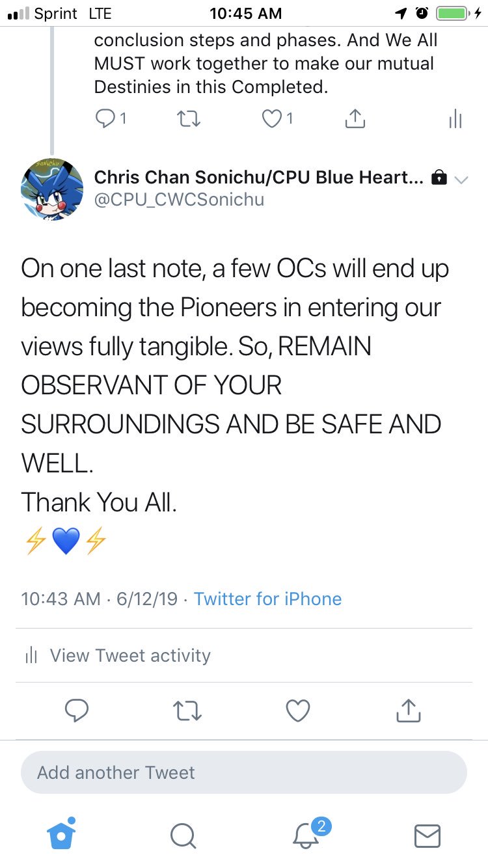Like the previous thread tweet
488x868 pixels.
tap(272, 118)
